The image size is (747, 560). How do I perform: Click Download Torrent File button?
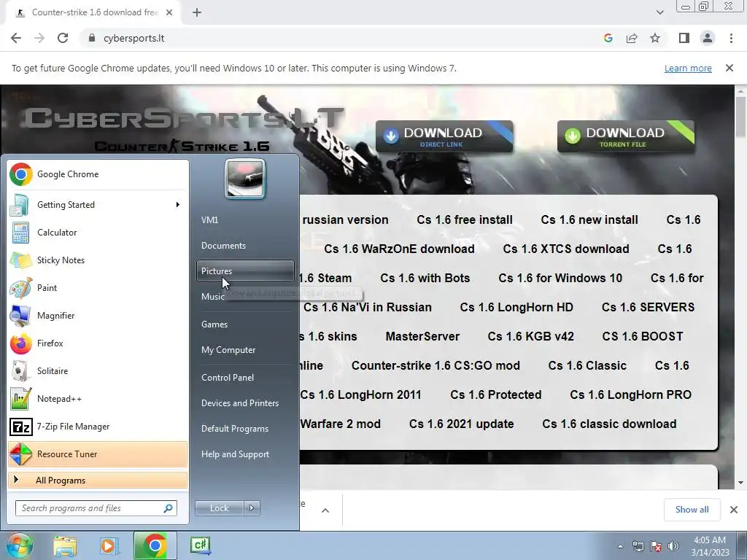[626, 136]
